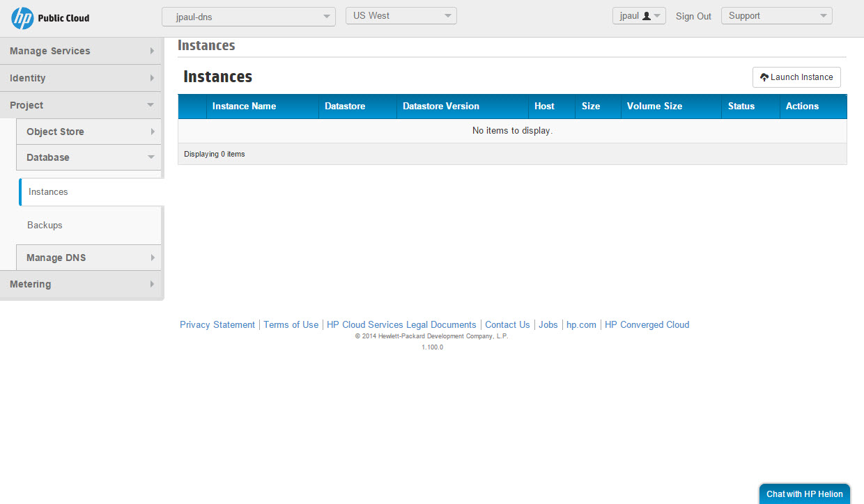Click the HP logo icon
The width and height of the screenshot is (864, 504).
coord(23,18)
